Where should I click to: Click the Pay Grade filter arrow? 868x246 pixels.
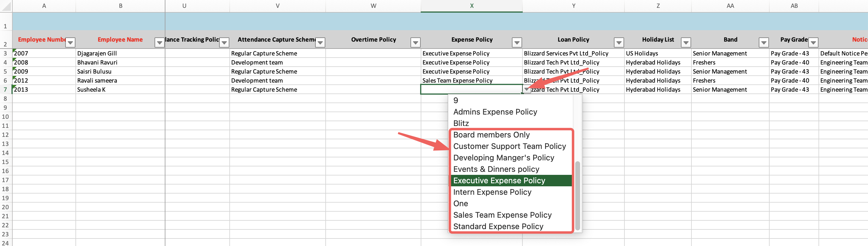pyautogui.click(x=813, y=43)
